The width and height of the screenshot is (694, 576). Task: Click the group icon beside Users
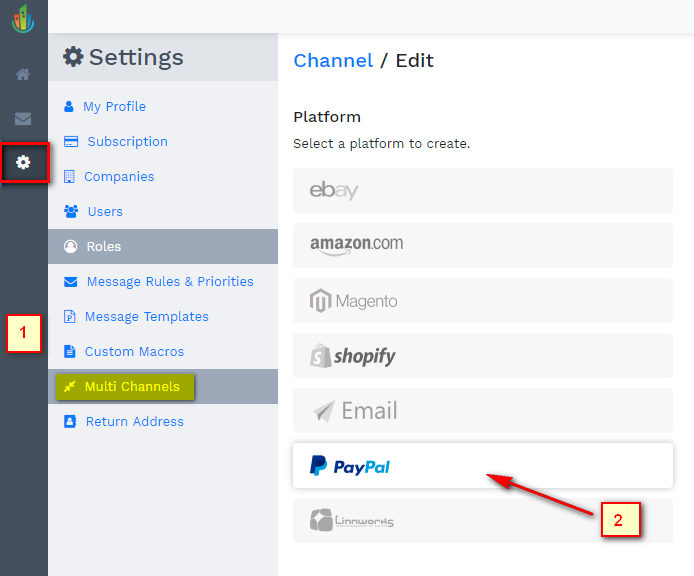(x=71, y=212)
